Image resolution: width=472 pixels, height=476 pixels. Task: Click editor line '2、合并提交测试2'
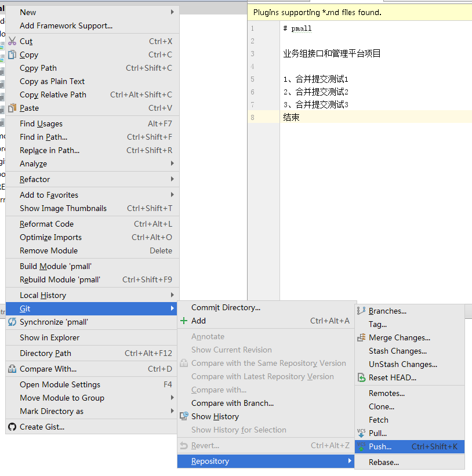[x=315, y=92]
